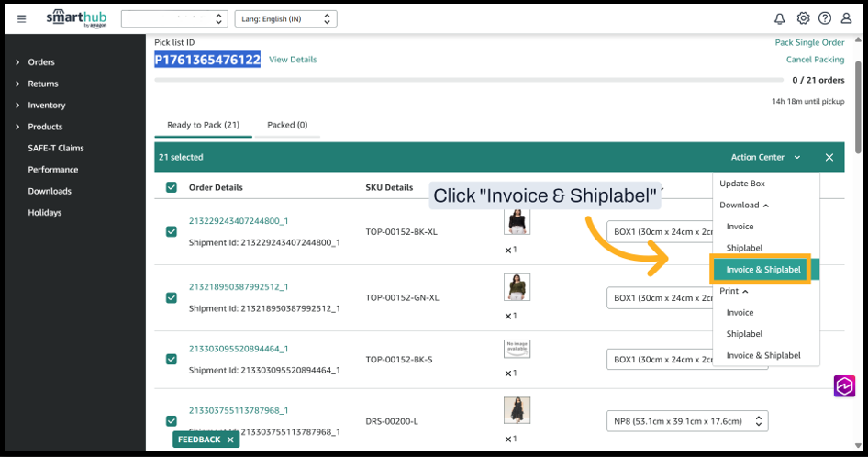Click the notifications bell icon
868x457 pixels.
point(779,18)
